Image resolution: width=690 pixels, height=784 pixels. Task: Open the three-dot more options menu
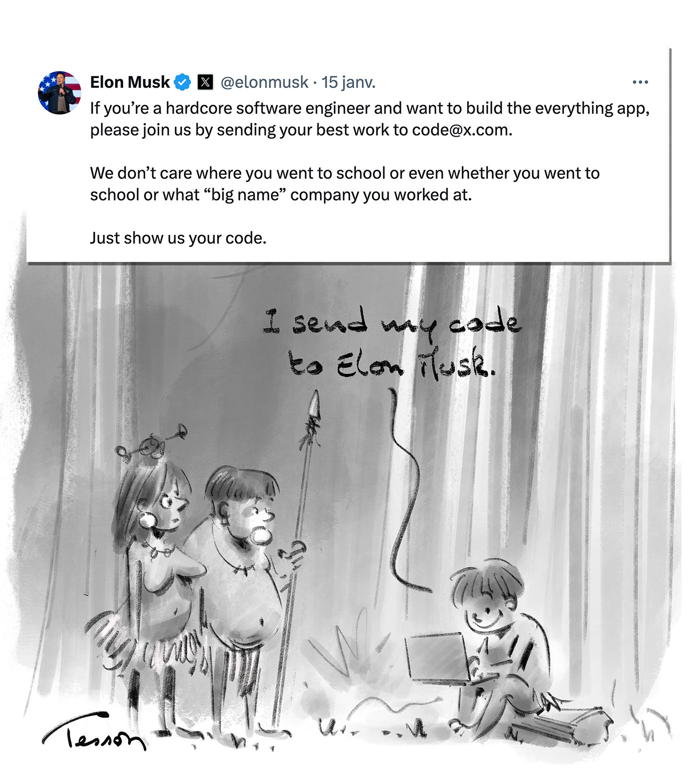(x=640, y=82)
